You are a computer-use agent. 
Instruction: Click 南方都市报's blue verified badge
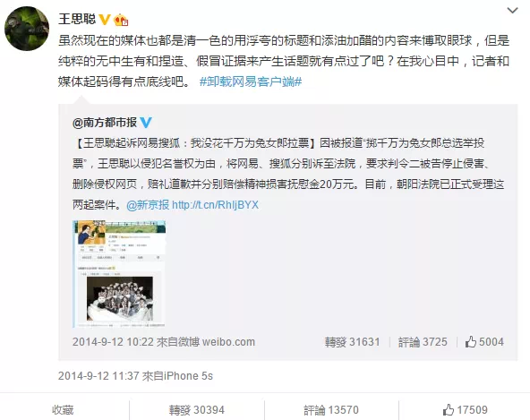point(146,123)
